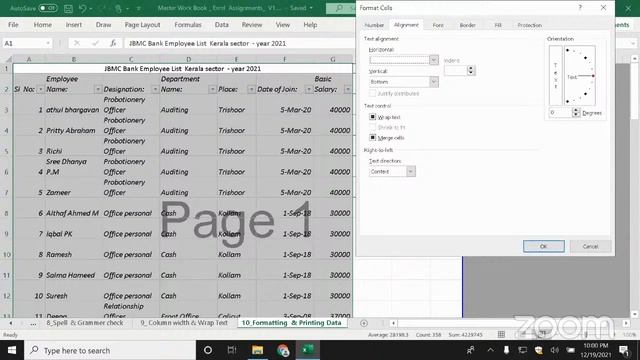The height and width of the screenshot is (360, 640).
Task: Switch to the Fill tab
Action: pyautogui.click(x=498, y=25)
